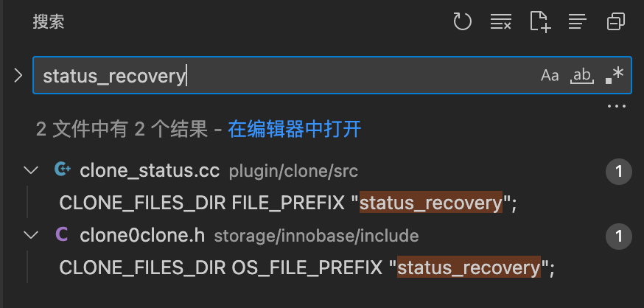The image size is (644, 308).
Task: Enable Use Regular Expression option
Action: pyautogui.click(x=614, y=75)
